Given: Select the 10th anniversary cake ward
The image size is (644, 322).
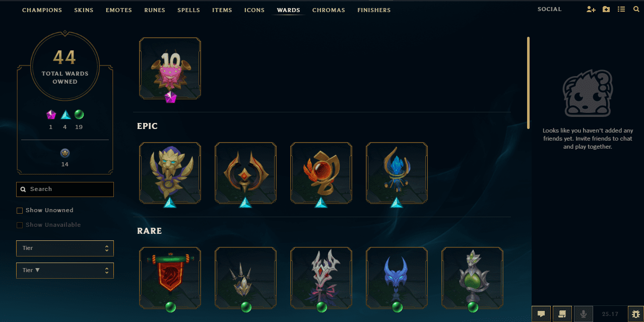Looking at the screenshot, I should click(x=170, y=68).
